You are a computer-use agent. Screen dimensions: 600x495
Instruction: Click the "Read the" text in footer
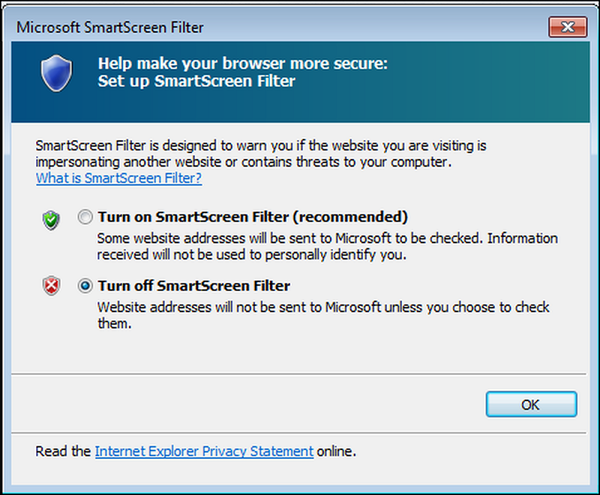[x=63, y=451]
